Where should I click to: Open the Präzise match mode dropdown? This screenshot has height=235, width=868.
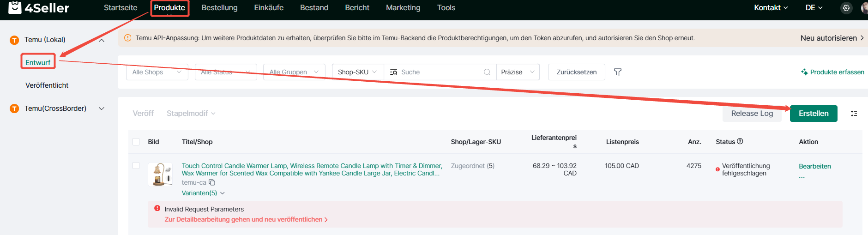(x=518, y=72)
